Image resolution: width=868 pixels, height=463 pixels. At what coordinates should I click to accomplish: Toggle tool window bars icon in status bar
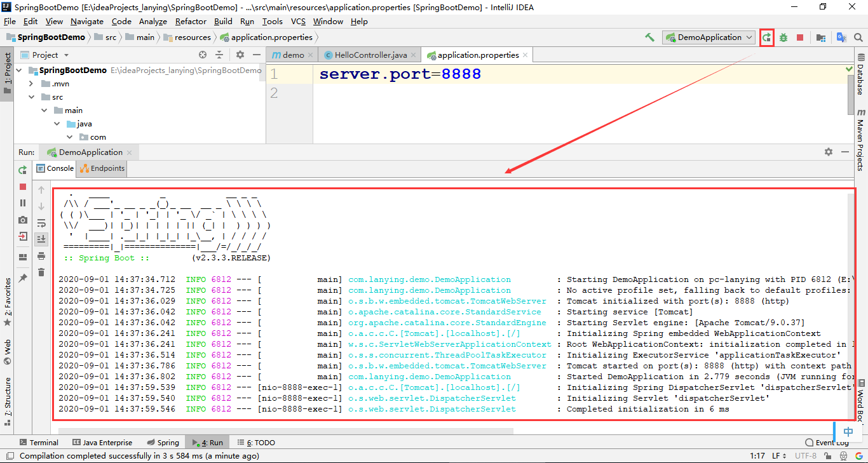[x=10, y=456]
